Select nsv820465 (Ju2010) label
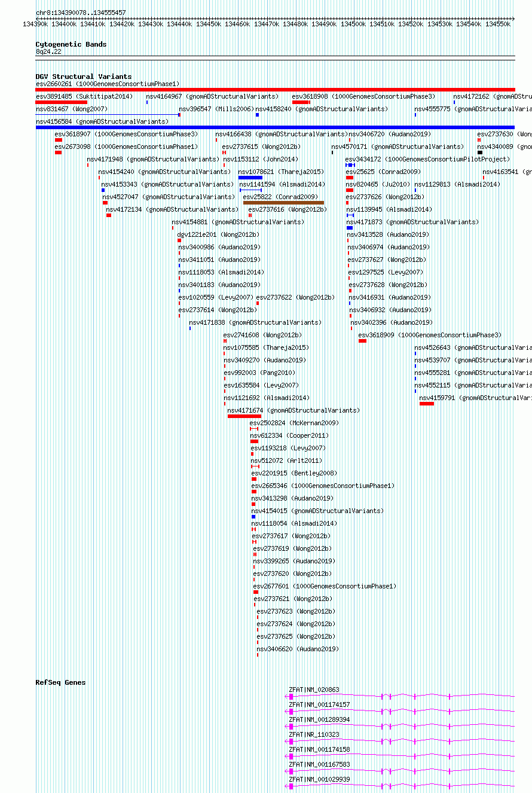The image size is (532, 793). [x=378, y=184]
